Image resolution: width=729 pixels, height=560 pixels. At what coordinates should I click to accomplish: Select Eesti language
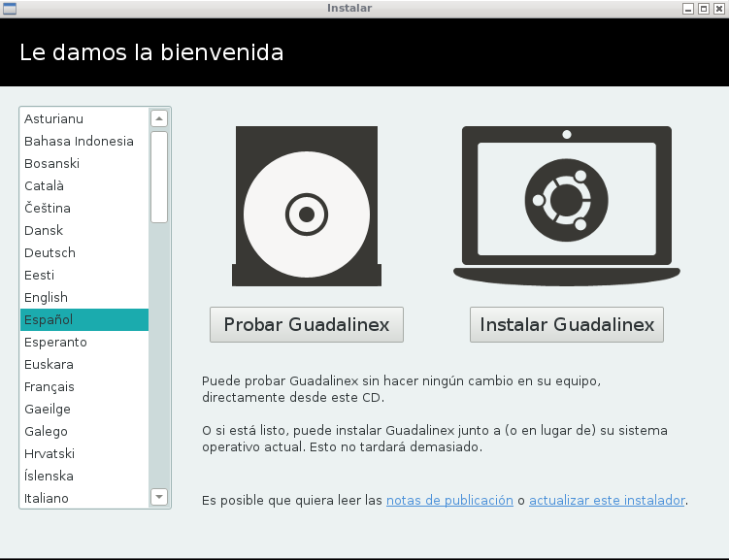coord(84,275)
